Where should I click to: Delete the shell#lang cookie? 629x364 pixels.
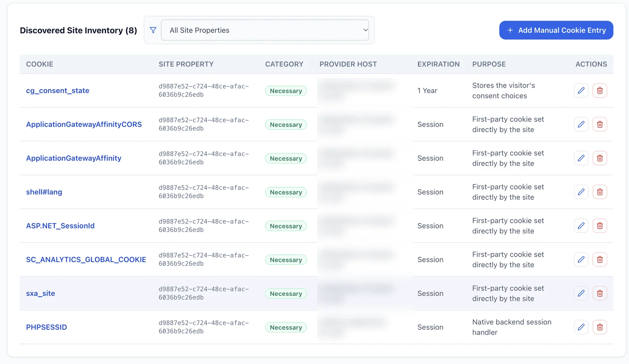(600, 192)
